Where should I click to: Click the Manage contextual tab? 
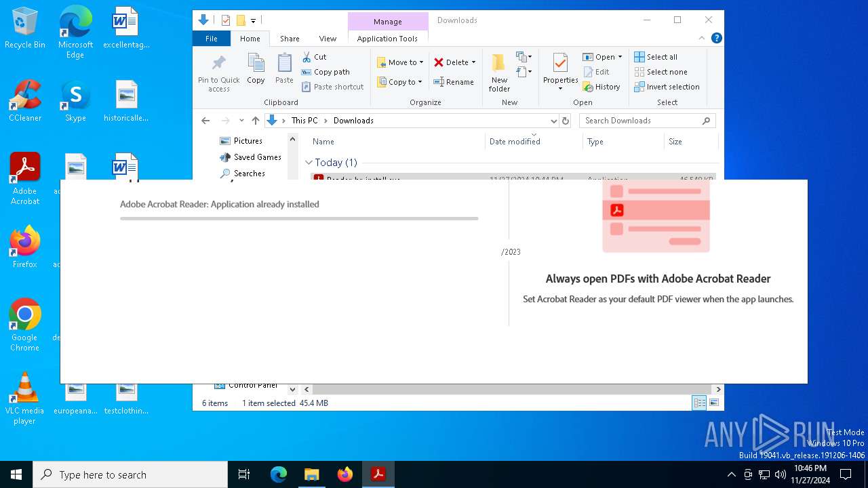pyautogui.click(x=387, y=22)
